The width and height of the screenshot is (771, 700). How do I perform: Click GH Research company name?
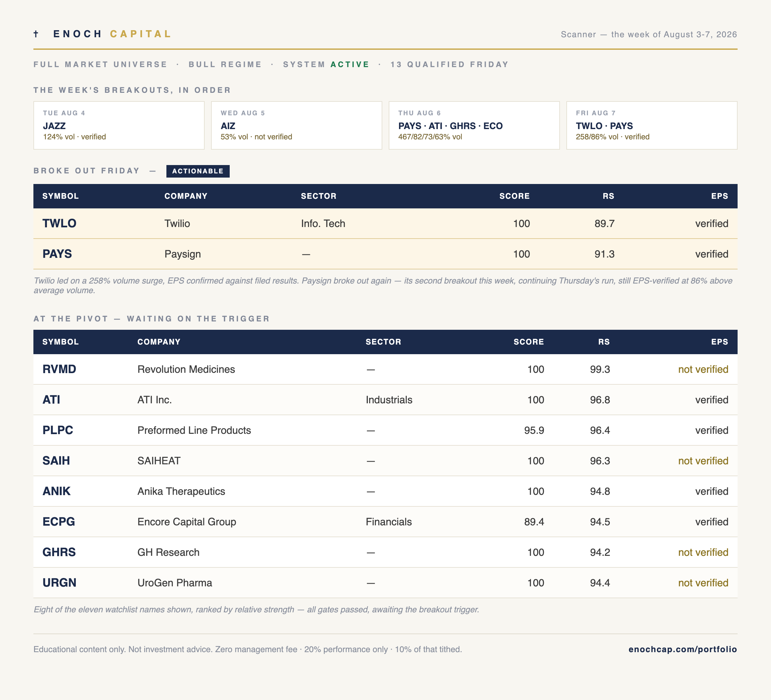click(168, 553)
